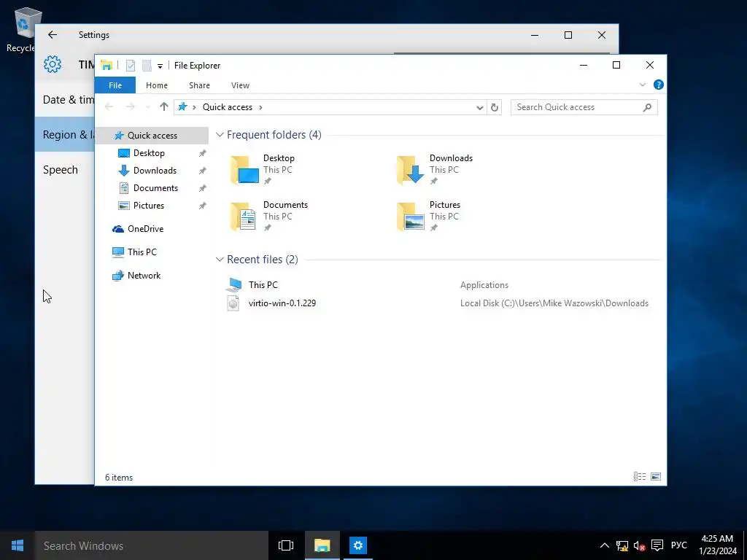
Task: Click the Properties quick access toolbar icon
Action: pos(130,65)
